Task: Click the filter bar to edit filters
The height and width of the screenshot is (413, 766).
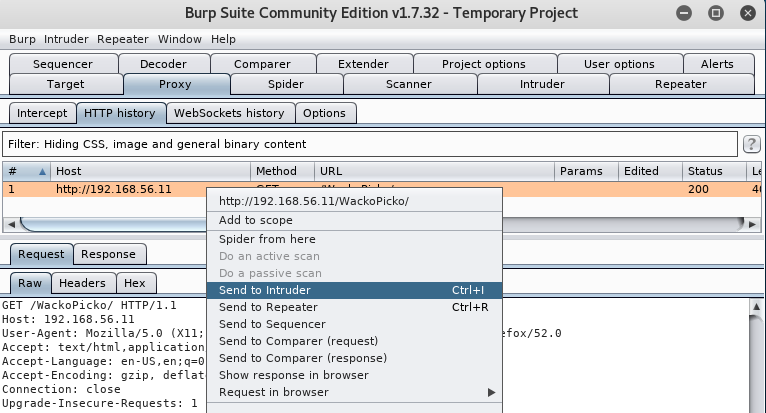Action: (370, 144)
